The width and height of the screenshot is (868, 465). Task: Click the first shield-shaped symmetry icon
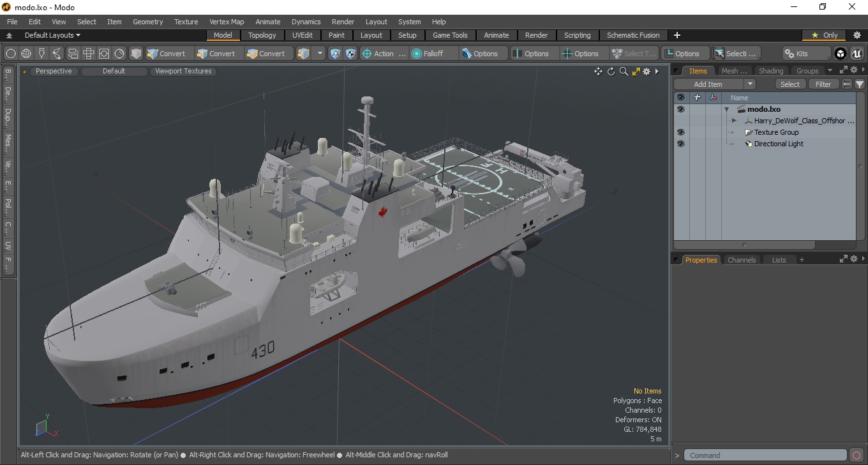(335, 54)
